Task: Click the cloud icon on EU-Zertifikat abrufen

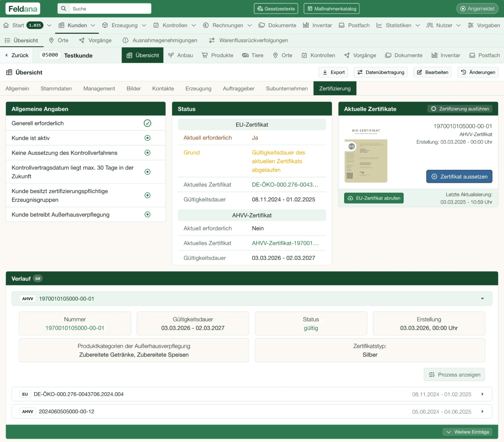Action: click(x=350, y=198)
